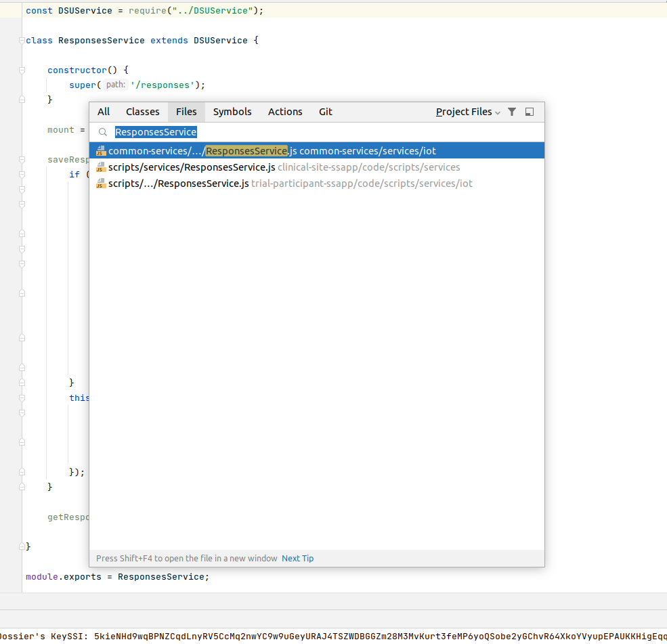
Task: Expand the collapsed block near module.exports
Action: pos(21,546)
